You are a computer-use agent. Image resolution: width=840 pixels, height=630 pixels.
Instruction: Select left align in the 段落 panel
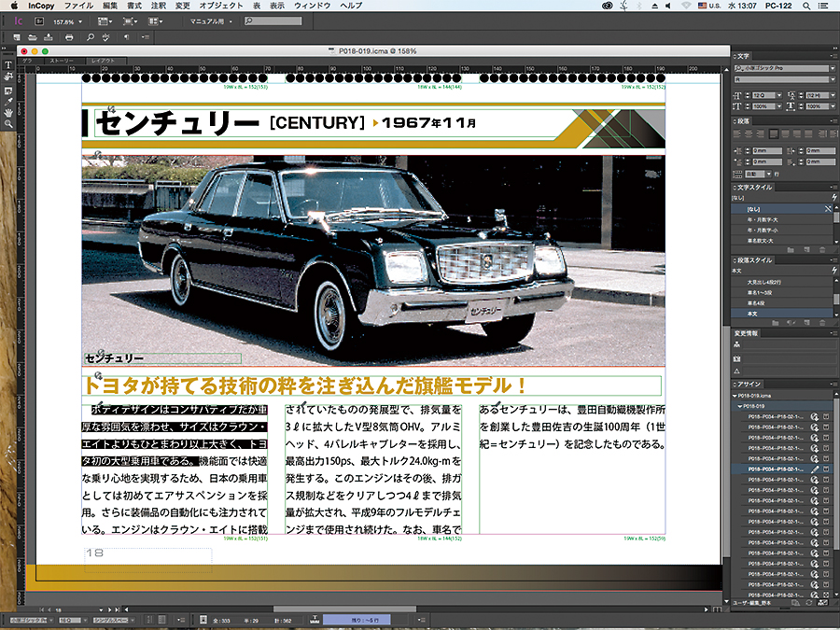[738, 133]
